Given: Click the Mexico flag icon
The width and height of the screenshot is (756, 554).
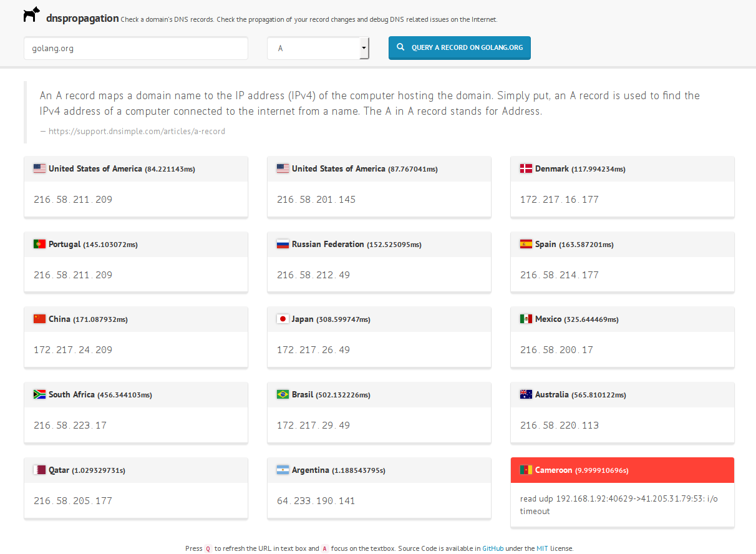Looking at the screenshot, I should (x=526, y=319).
